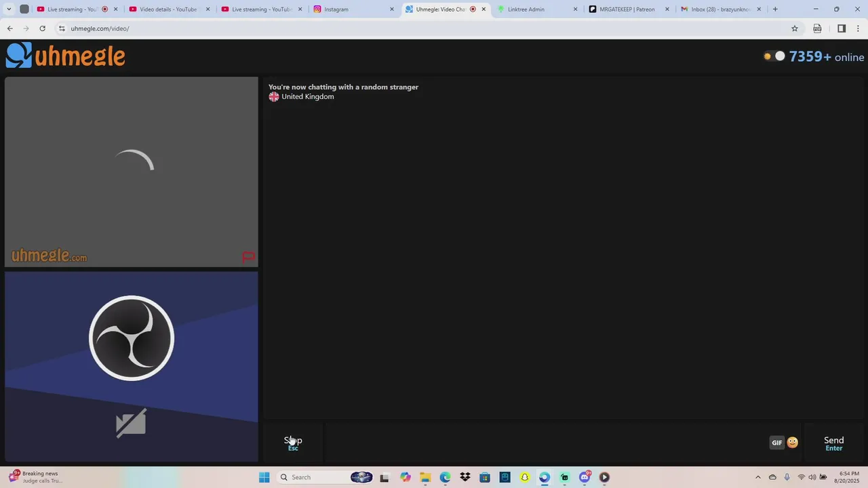This screenshot has width=868, height=488.
Task: Toggle the browser side panel
Action: pyautogui.click(x=842, y=28)
